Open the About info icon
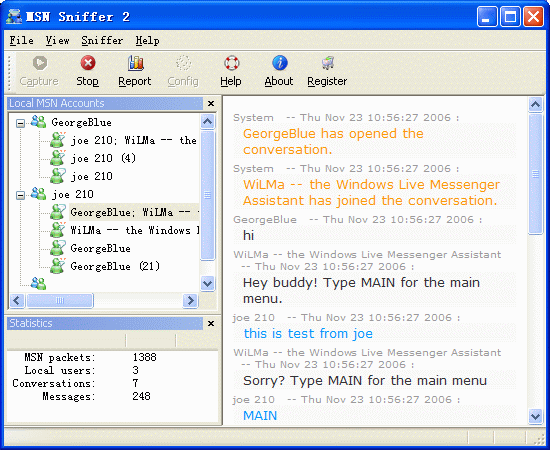 [280, 63]
